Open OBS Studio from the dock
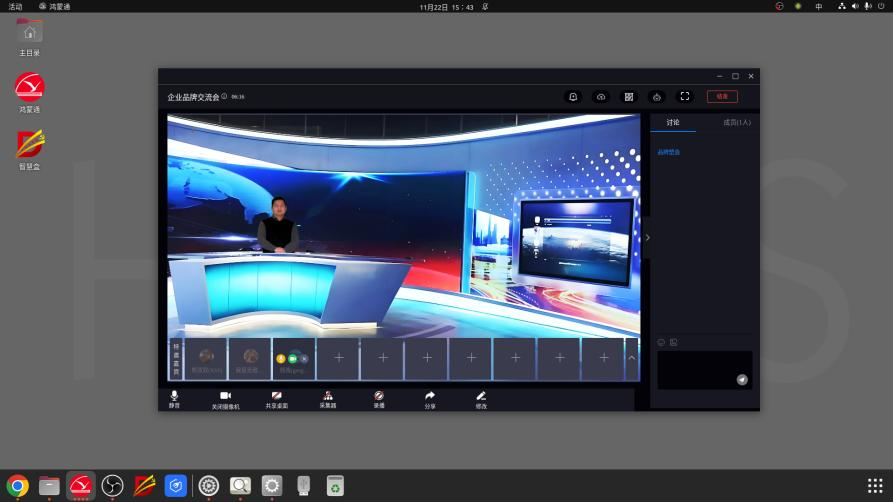Screen dimensions: 893x502 tap(112, 486)
